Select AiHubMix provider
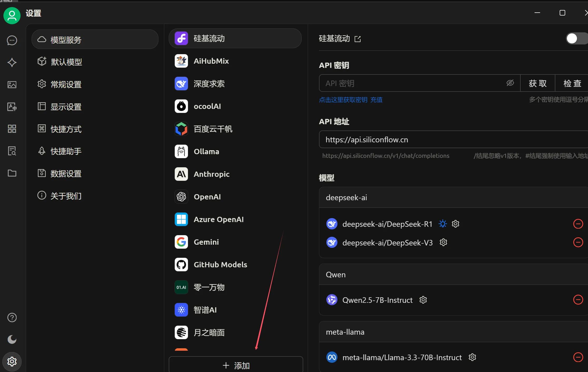This screenshot has width=588, height=372. coord(235,61)
